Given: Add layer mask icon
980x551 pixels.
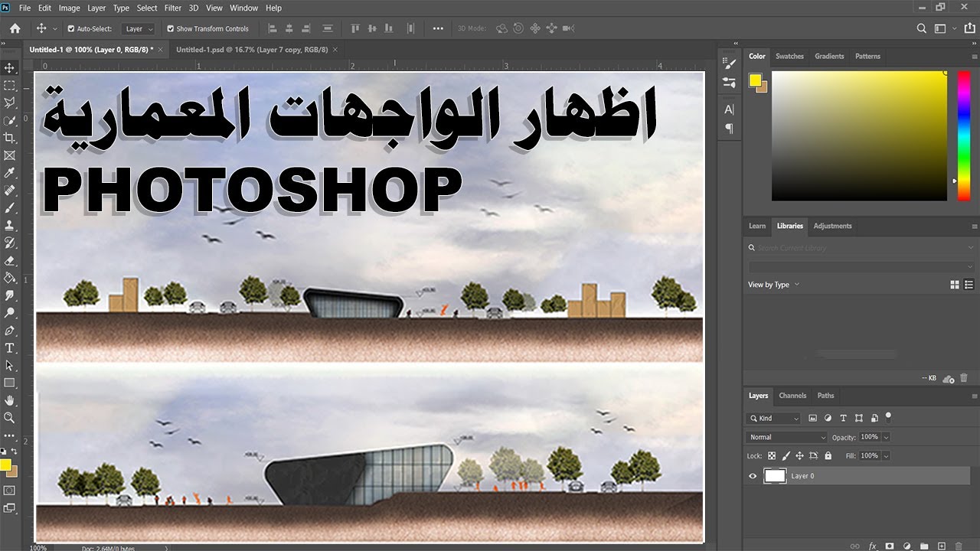Looking at the screenshot, I should (x=890, y=546).
